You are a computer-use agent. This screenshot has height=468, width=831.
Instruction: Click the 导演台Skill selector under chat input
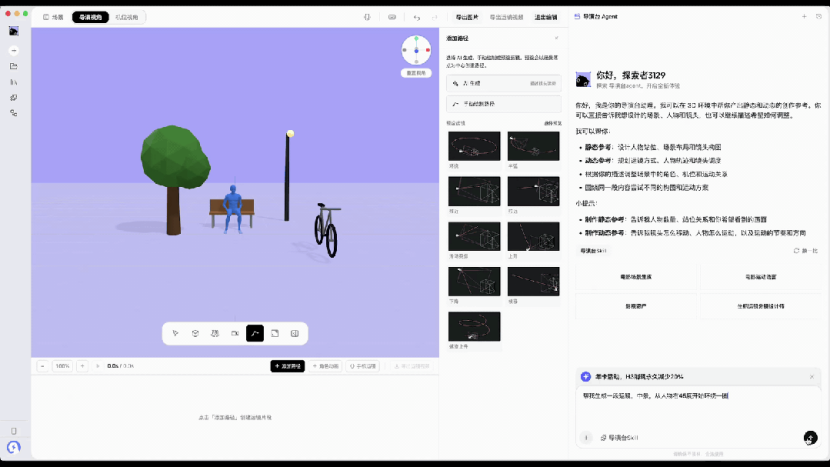pyautogui.click(x=619, y=438)
